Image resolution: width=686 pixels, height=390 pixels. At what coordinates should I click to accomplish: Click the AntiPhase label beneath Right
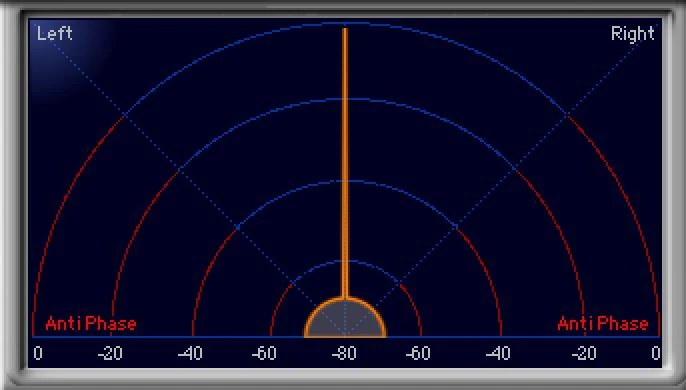603,324
